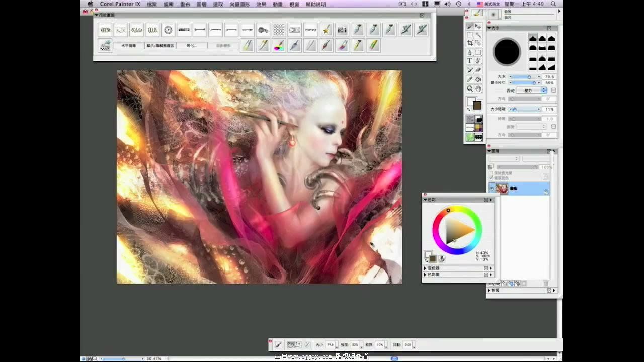The width and height of the screenshot is (644, 362).
Task: Click the star brush icon in custom palette
Action: pyautogui.click(x=326, y=30)
